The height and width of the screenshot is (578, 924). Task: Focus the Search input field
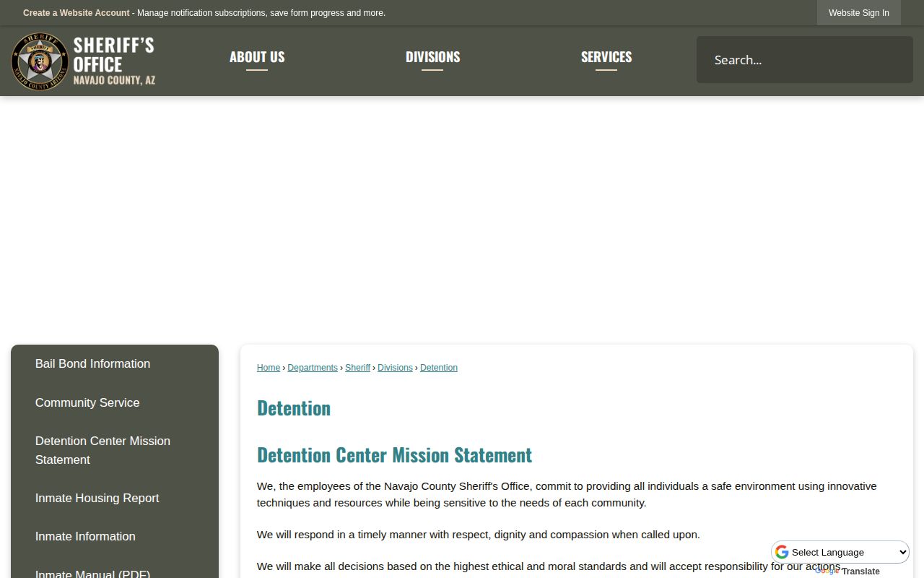click(805, 59)
